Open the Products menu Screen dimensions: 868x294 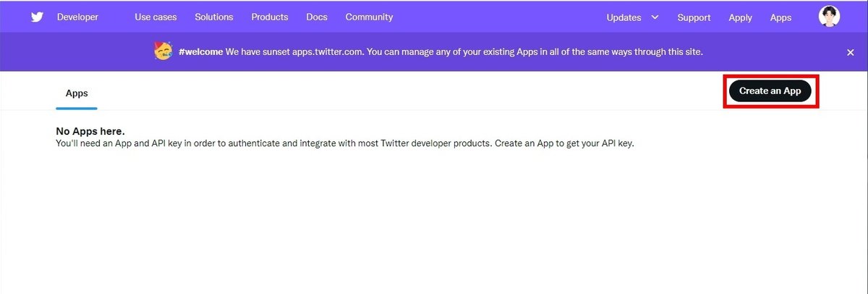click(270, 17)
